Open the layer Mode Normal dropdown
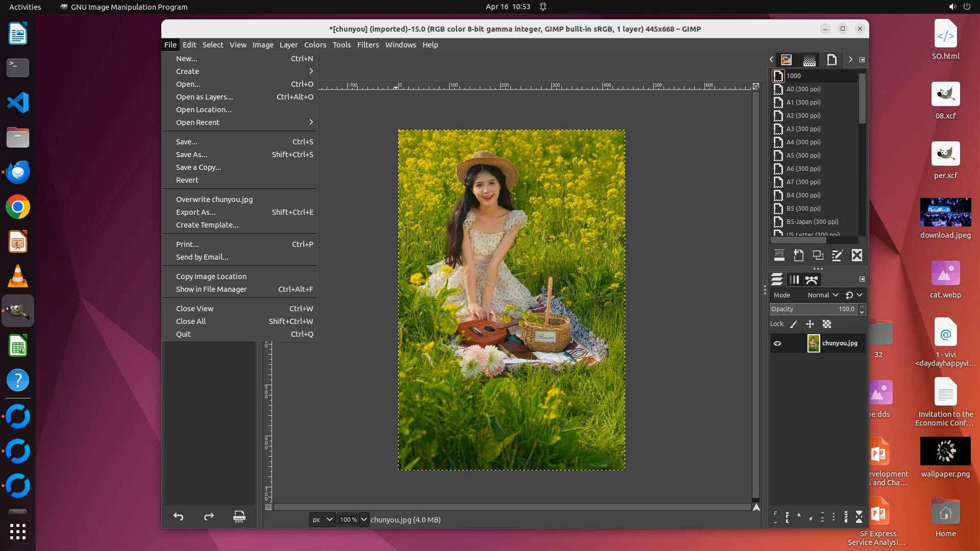The height and width of the screenshot is (551, 980). tap(823, 295)
